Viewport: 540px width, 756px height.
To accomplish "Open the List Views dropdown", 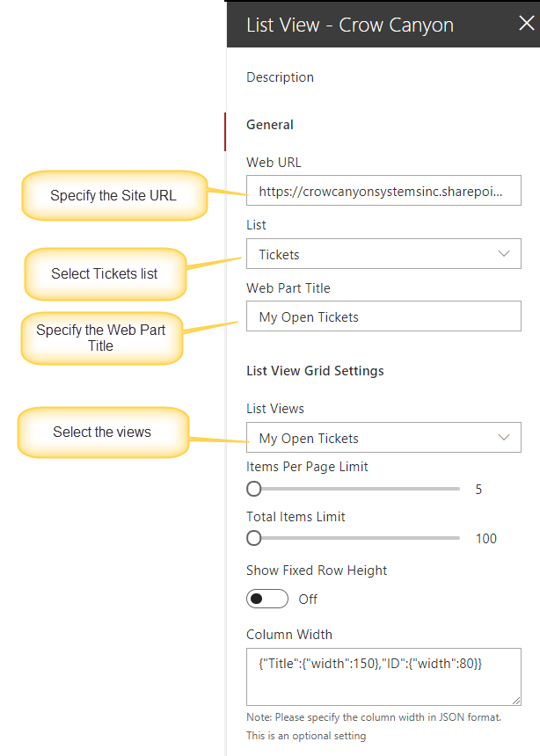I will click(383, 437).
